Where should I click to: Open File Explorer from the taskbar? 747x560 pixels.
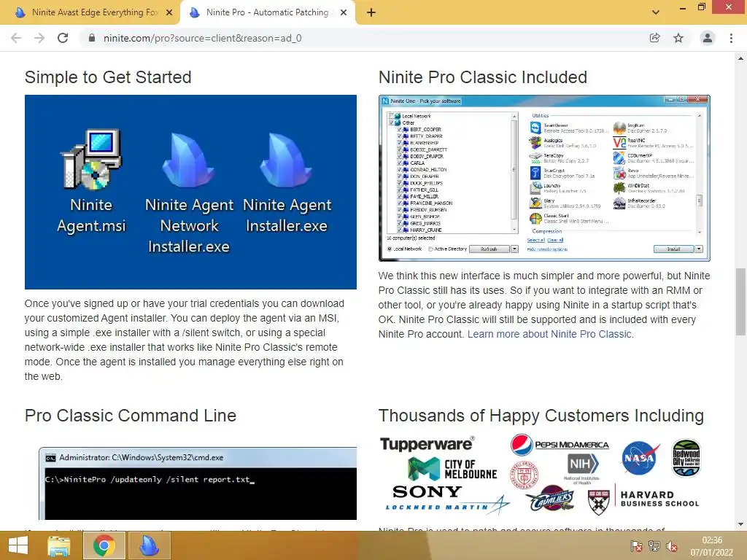(x=59, y=545)
